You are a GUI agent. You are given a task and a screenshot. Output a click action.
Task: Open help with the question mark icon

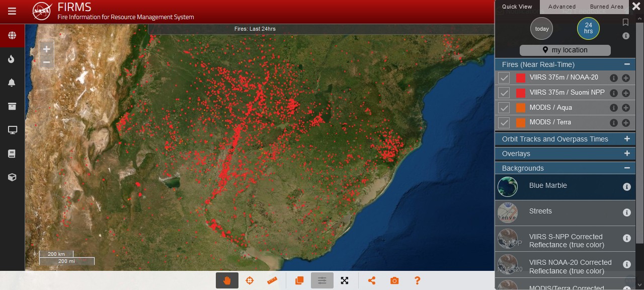(417, 280)
